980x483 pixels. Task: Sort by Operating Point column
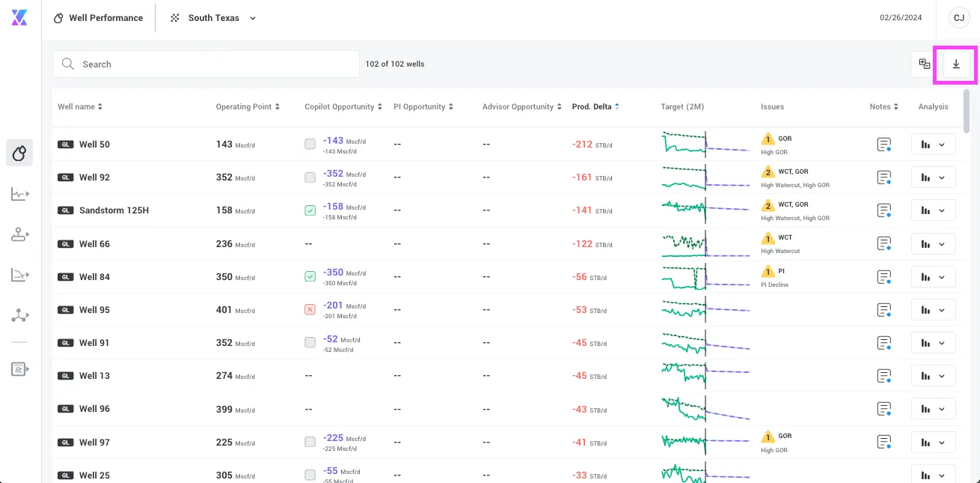tap(248, 107)
